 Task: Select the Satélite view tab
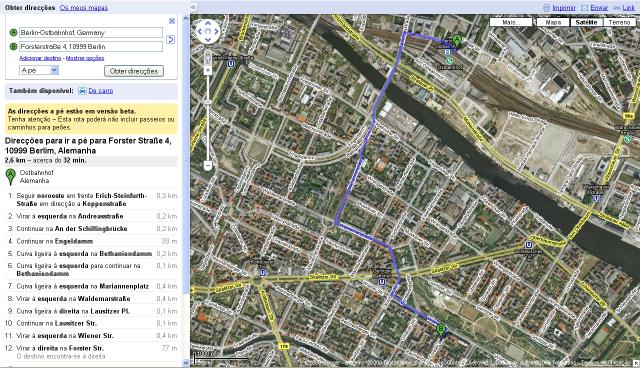tap(587, 22)
